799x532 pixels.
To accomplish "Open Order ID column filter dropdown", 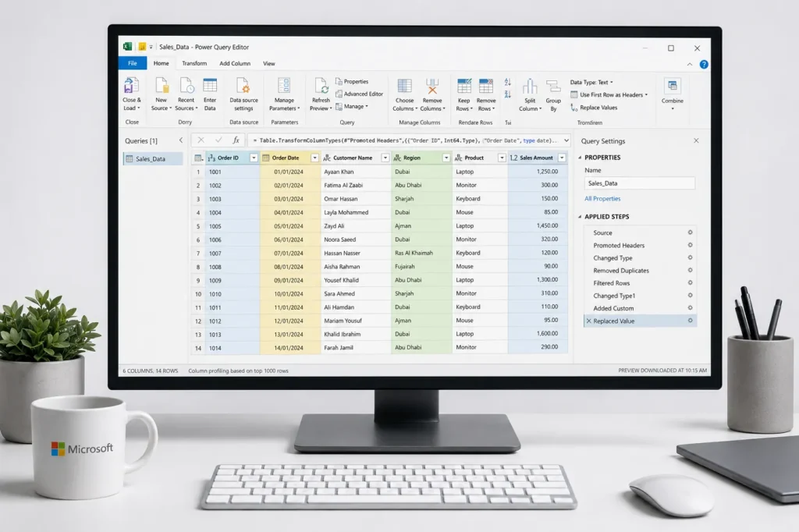I will tap(254, 158).
